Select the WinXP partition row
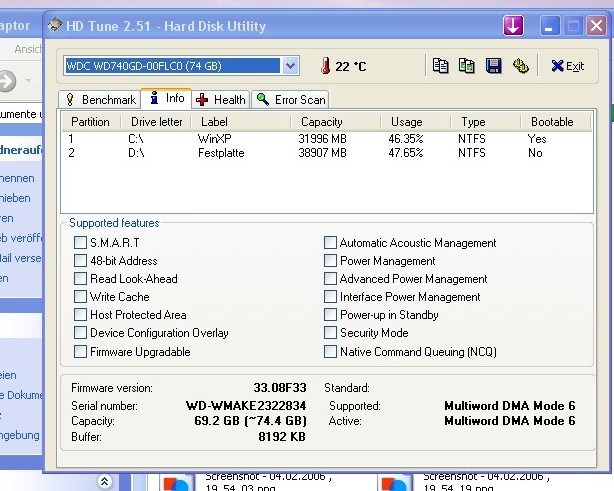 point(327,139)
